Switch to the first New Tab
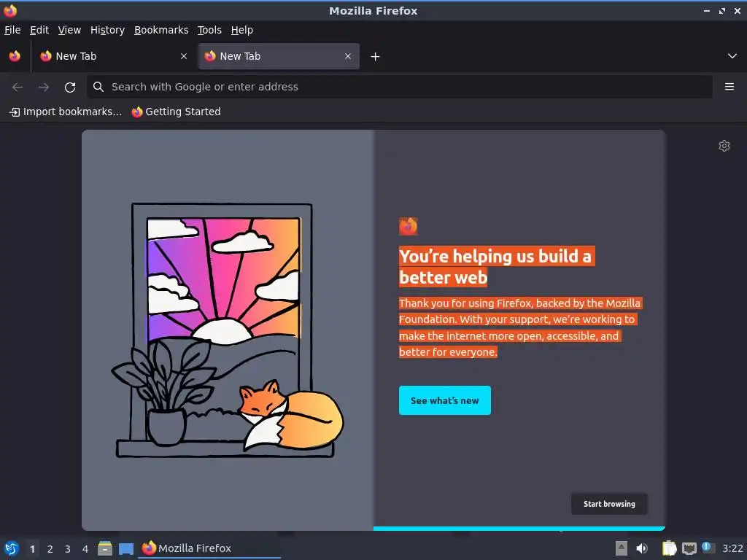The image size is (747, 560). [114, 56]
